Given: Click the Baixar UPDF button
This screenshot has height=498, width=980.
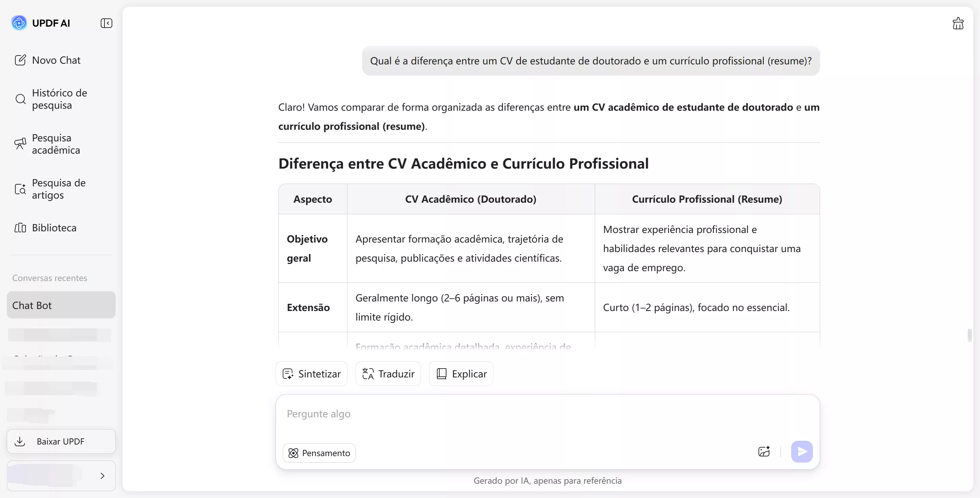Looking at the screenshot, I should coord(61,441).
